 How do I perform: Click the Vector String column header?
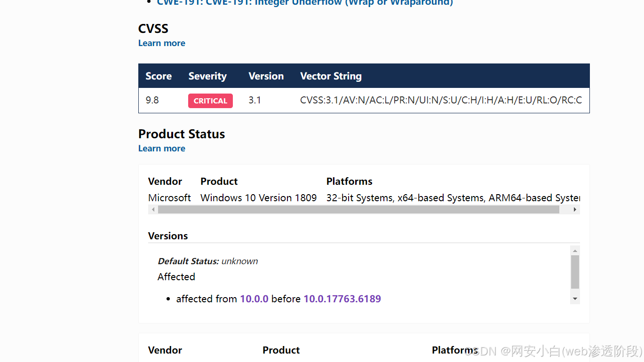331,76
